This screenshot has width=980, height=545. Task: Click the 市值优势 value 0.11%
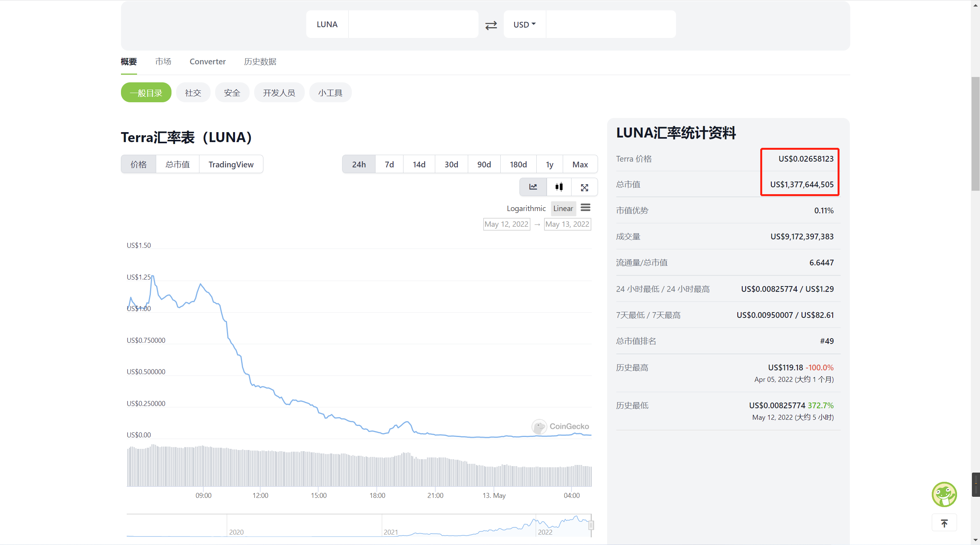(824, 210)
